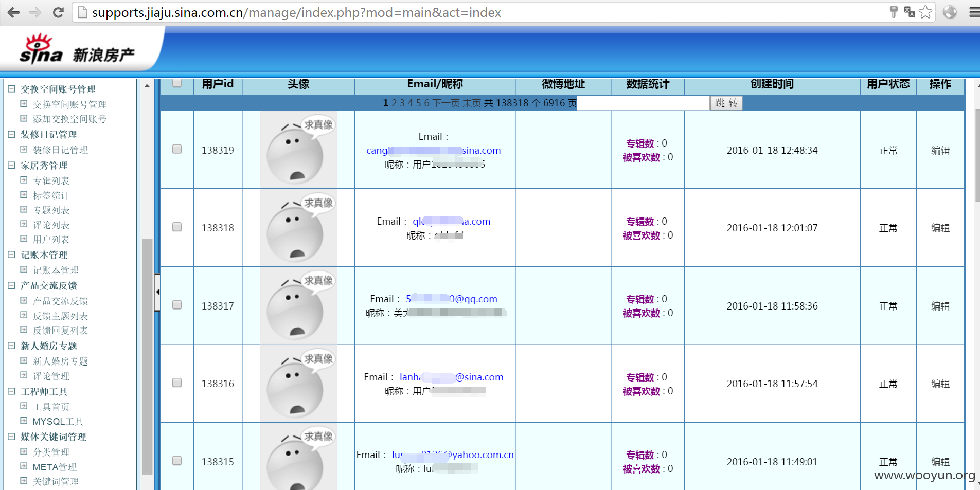The image size is (980, 490).
Task: Click 末页 last page link
Action: [472, 103]
